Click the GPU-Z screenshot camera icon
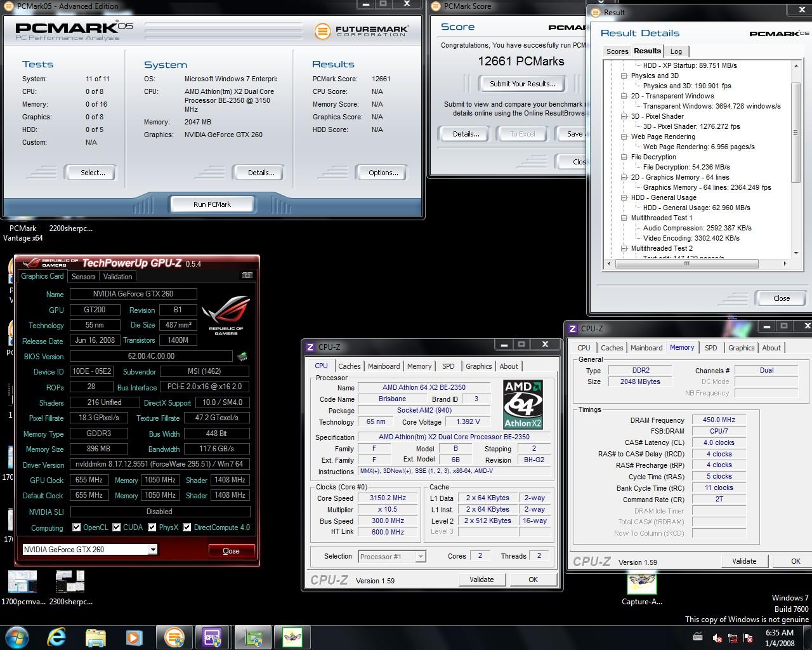812x650 pixels. 247,275
